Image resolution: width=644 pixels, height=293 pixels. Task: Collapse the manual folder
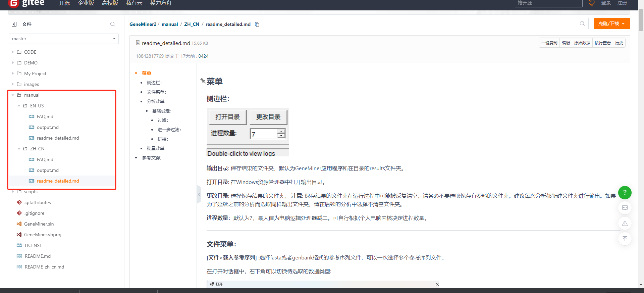13,95
